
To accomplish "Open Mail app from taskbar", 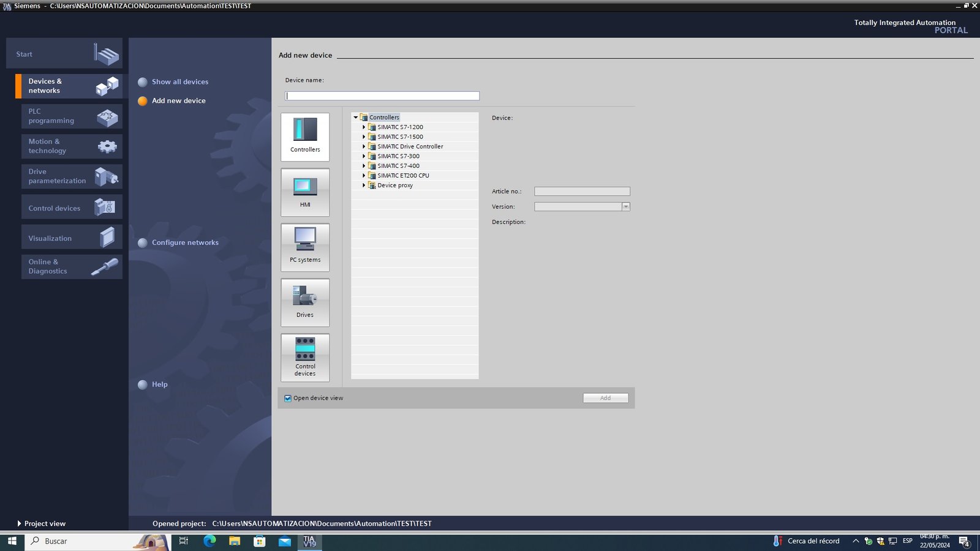I will [285, 541].
